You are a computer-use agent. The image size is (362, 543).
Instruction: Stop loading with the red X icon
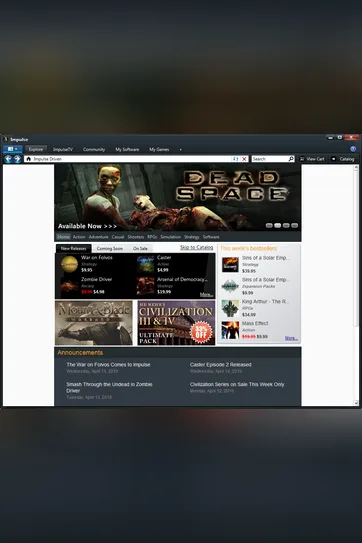coord(244,159)
